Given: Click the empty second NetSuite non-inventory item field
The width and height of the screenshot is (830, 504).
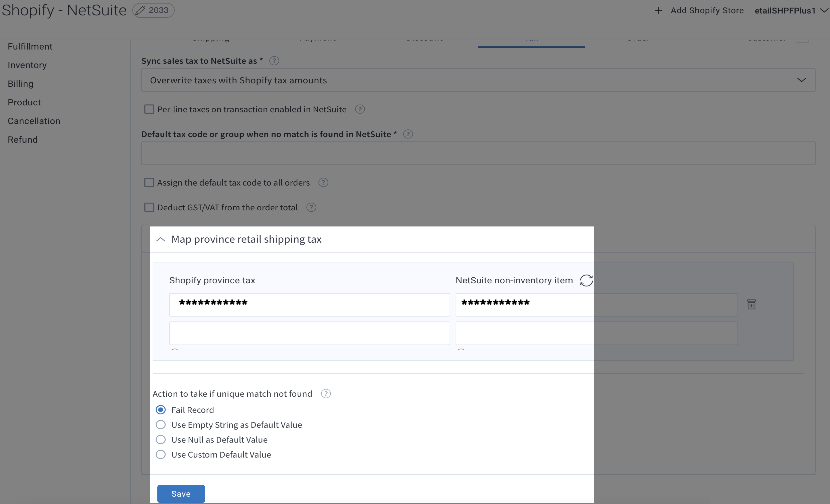Looking at the screenshot, I should click(597, 333).
